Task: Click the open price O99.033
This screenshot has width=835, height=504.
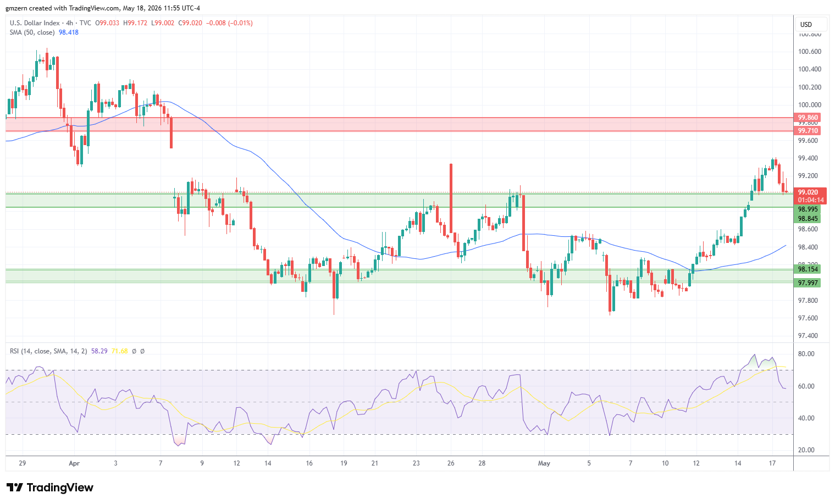Action: coord(107,23)
